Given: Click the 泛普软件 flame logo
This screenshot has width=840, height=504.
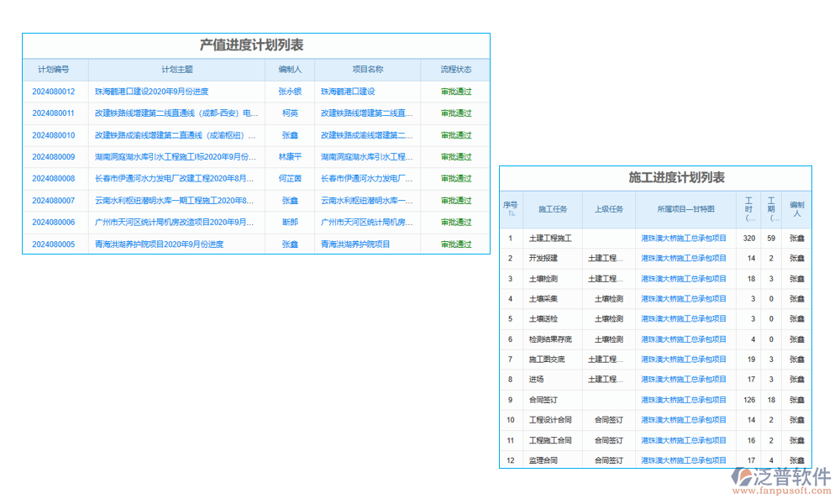Looking at the screenshot, I should pos(743,475).
